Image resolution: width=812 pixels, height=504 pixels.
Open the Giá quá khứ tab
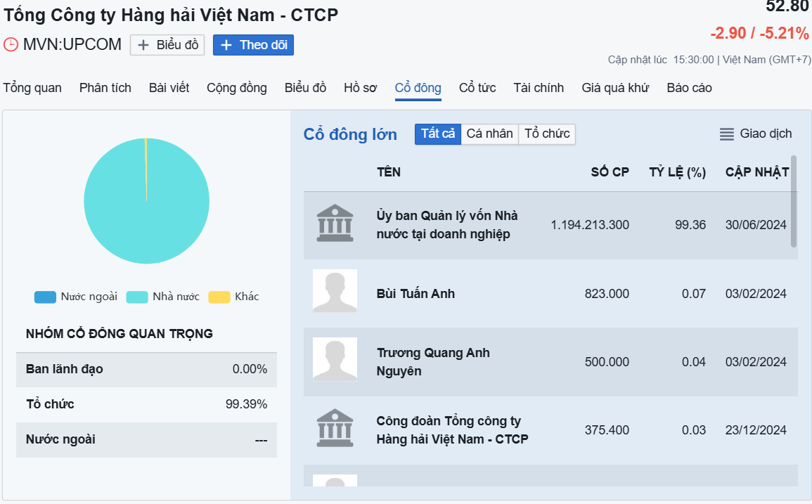[615, 88]
